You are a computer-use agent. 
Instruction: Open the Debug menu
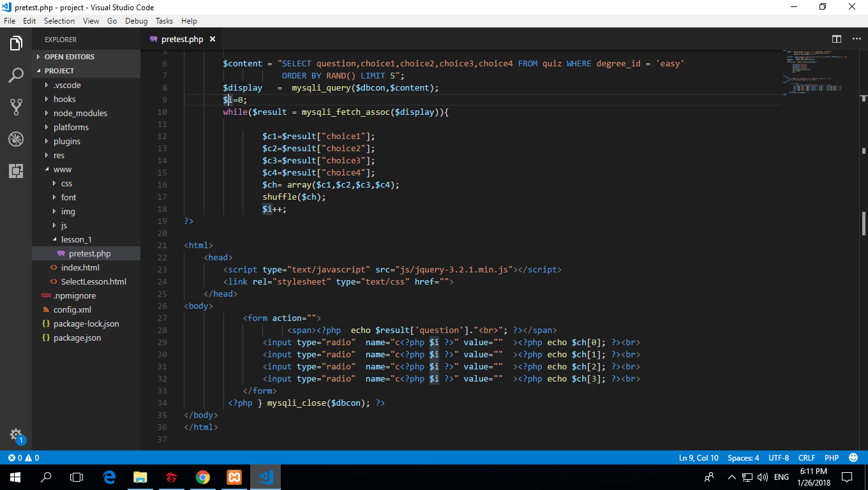[137, 21]
